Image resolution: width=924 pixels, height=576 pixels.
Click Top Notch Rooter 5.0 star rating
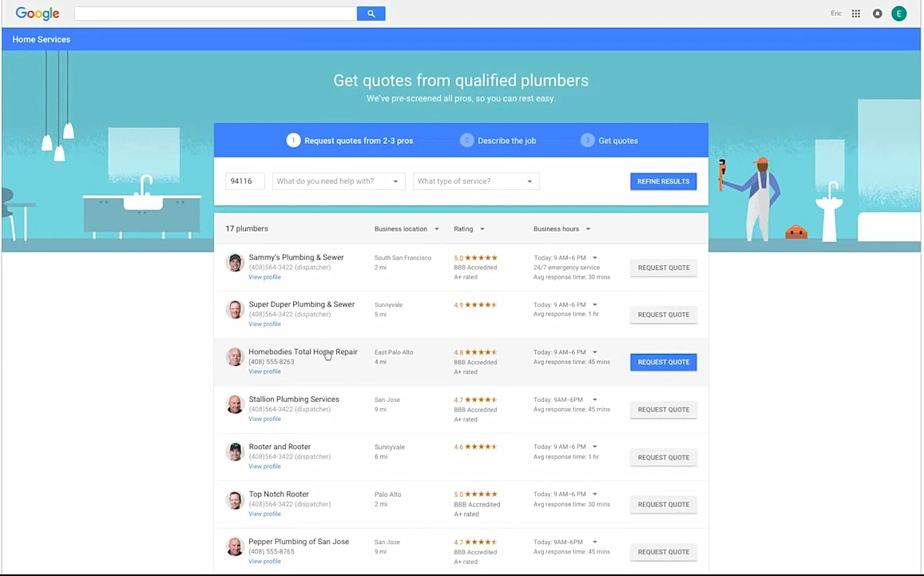(475, 494)
